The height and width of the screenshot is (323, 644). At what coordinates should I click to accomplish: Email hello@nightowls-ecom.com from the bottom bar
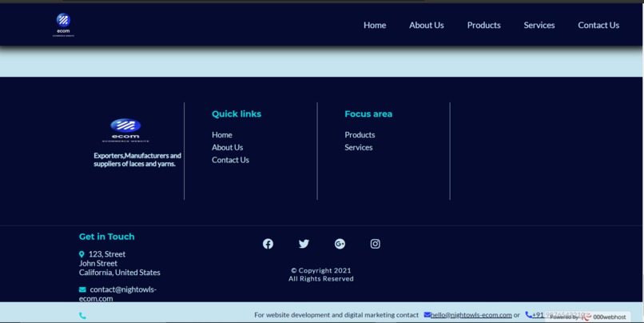point(471,315)
